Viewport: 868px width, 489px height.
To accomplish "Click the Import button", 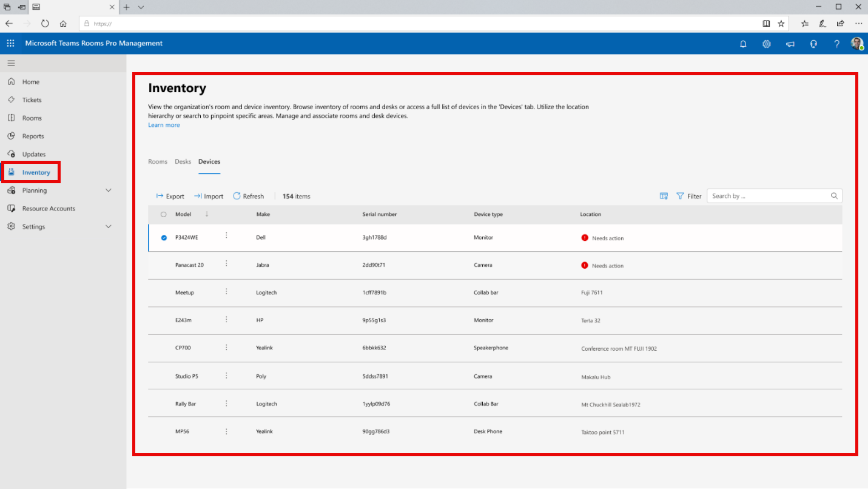I will pyautogui.click(x=209, y=196).
